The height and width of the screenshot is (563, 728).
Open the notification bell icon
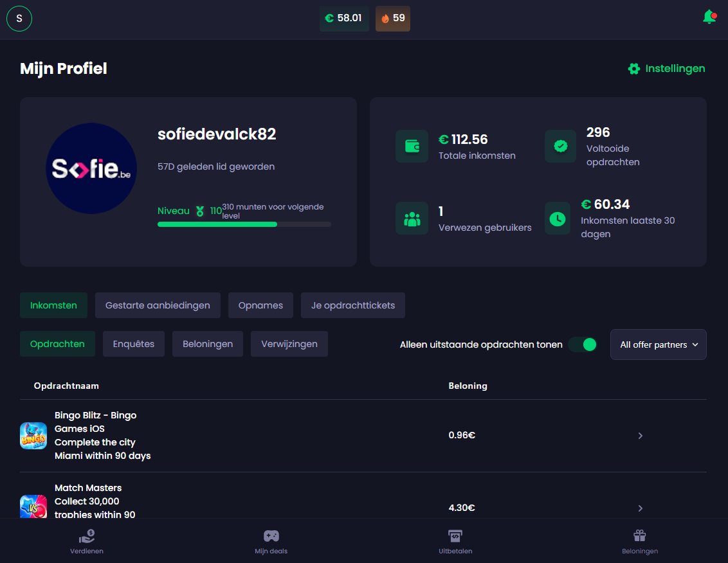point(709,17)
